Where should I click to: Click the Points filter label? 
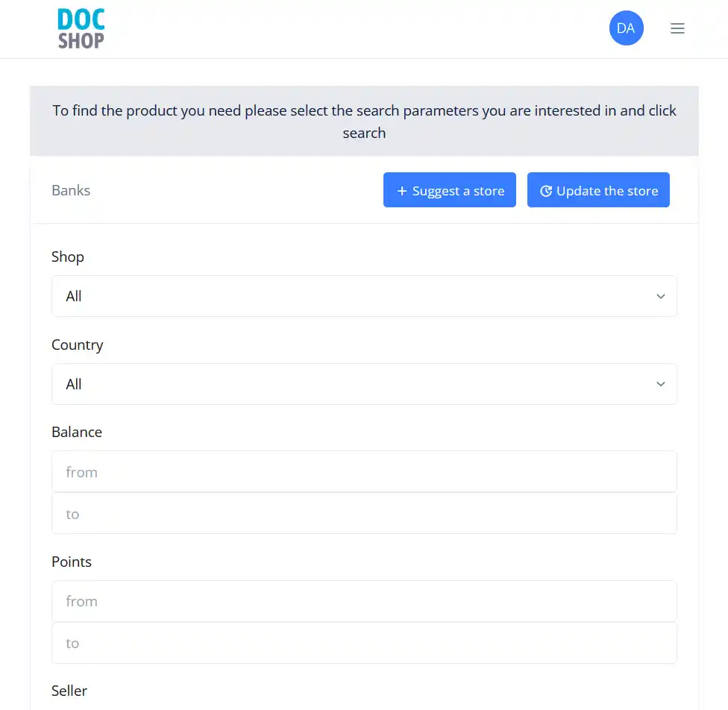click(x=72, y=562)
